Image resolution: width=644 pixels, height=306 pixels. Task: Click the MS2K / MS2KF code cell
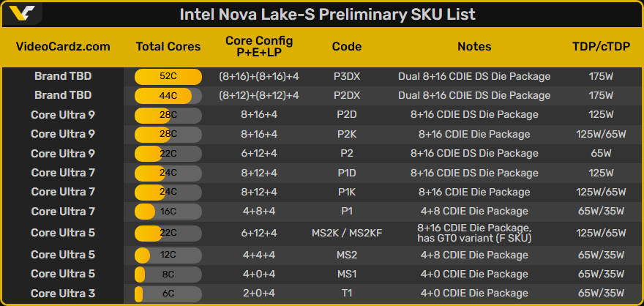347,234
